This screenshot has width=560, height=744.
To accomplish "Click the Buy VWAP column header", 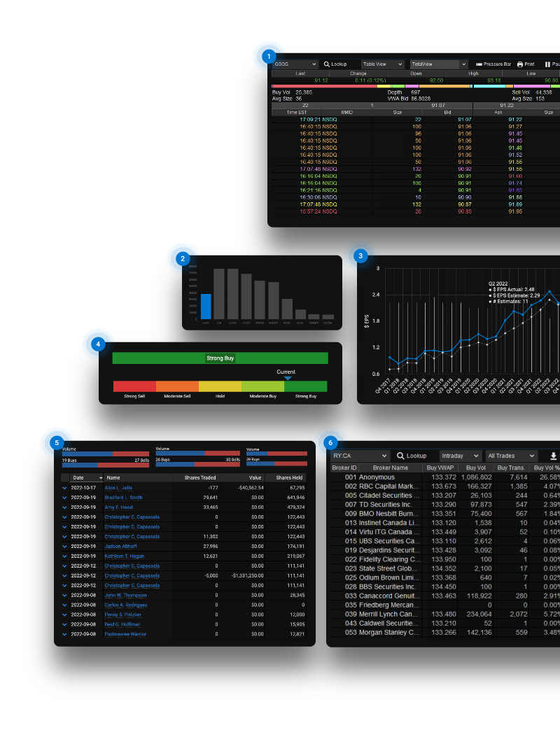I will tap(440, 468).
